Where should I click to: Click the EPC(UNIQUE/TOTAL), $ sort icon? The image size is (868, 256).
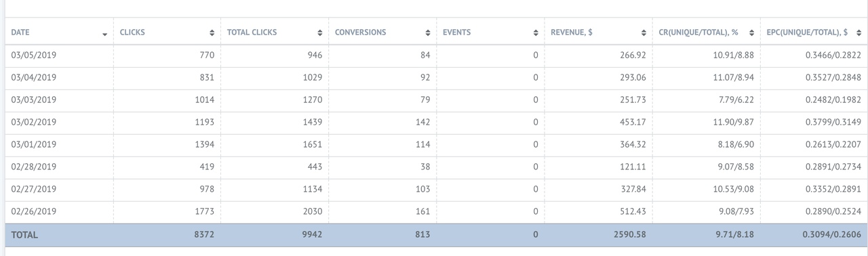pyautogui.click(x=859, y=33)
